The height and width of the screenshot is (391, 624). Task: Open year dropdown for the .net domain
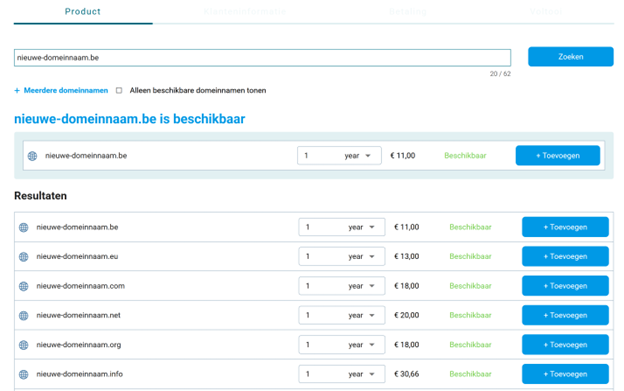pyautogui.click(x=342, y=315)
